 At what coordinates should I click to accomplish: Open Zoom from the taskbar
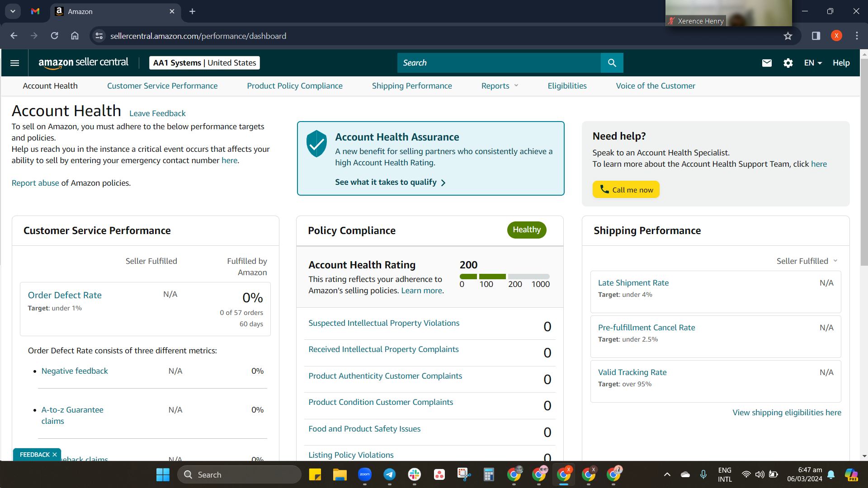(x=365, y=474)
